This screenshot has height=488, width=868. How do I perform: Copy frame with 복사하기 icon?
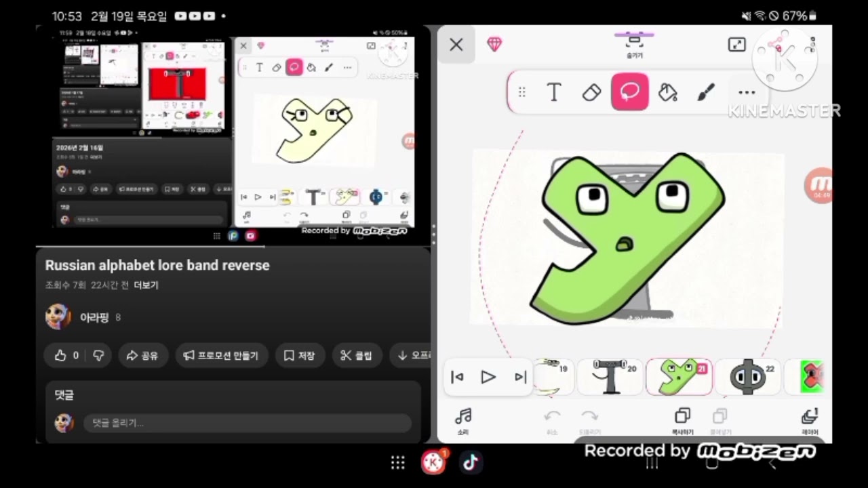[x=682, y=420]
